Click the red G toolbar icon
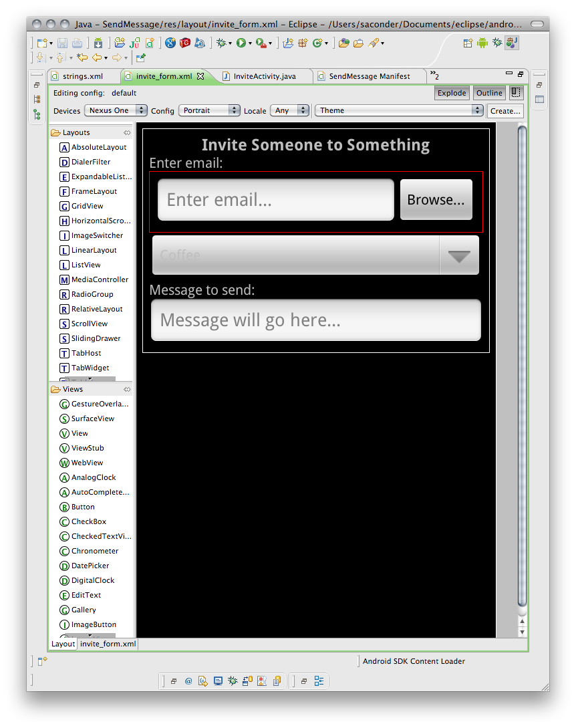Screen dimensions: 576x728 click(185, 43)
